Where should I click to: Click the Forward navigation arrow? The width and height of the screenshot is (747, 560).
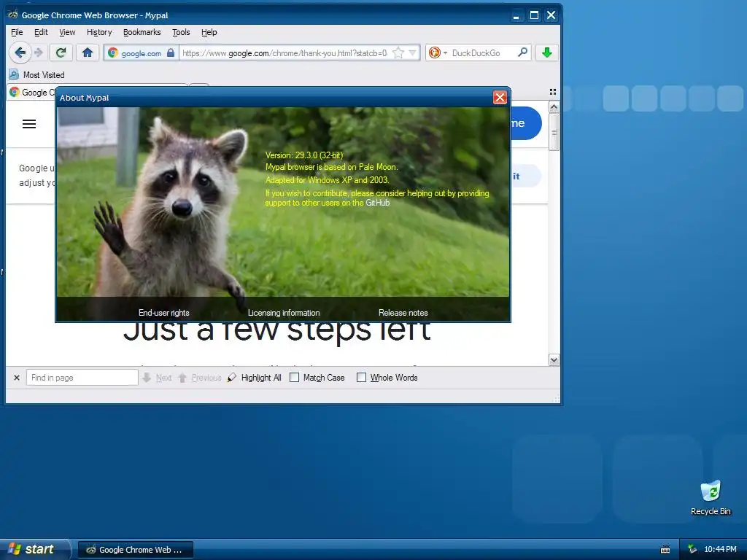39,52
